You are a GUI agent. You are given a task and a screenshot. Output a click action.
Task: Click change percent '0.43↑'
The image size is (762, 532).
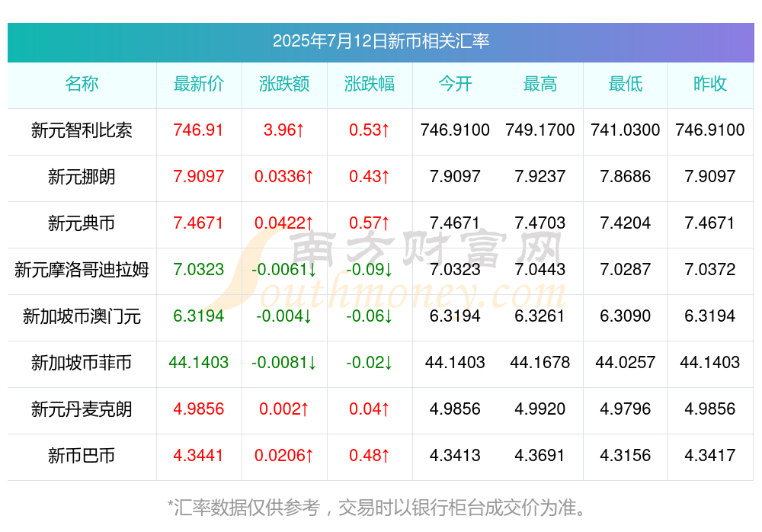370,177
